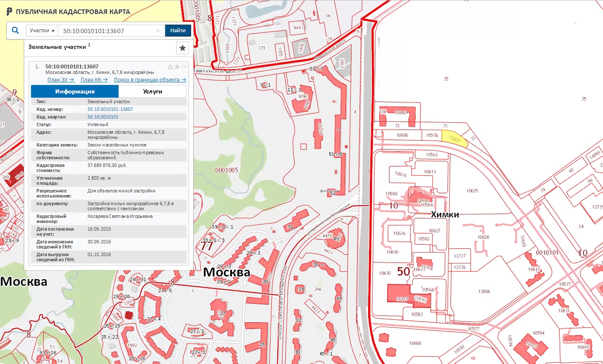Switch to the Услуги tab
Viewport: 603px width, 364px height.
pos(152,91)
